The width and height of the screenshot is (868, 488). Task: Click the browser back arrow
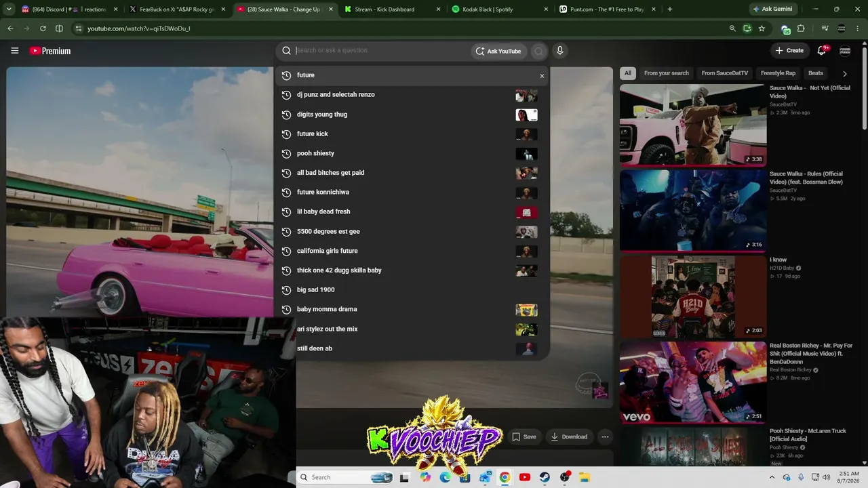[x=10, y=28]
